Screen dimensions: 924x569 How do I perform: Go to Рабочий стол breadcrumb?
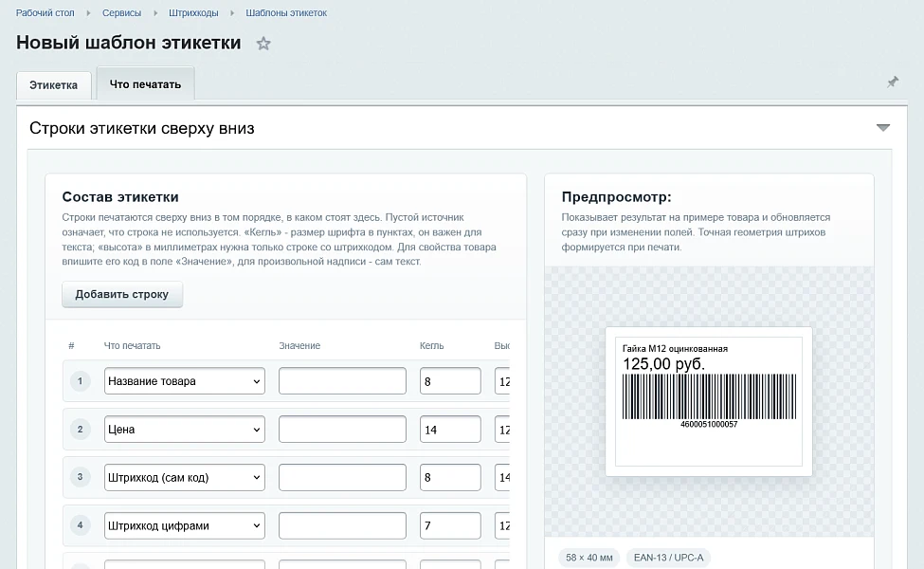45,13
